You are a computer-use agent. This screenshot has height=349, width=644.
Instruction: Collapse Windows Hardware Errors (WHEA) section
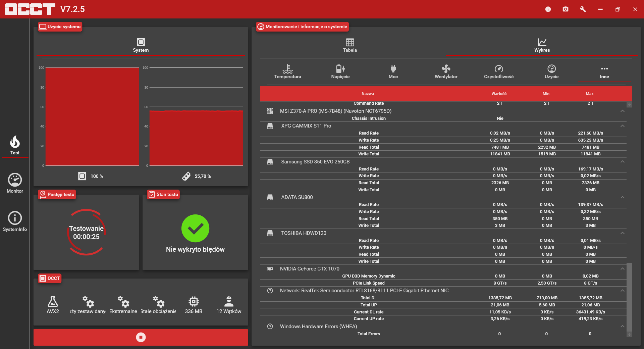pos(623,327)
